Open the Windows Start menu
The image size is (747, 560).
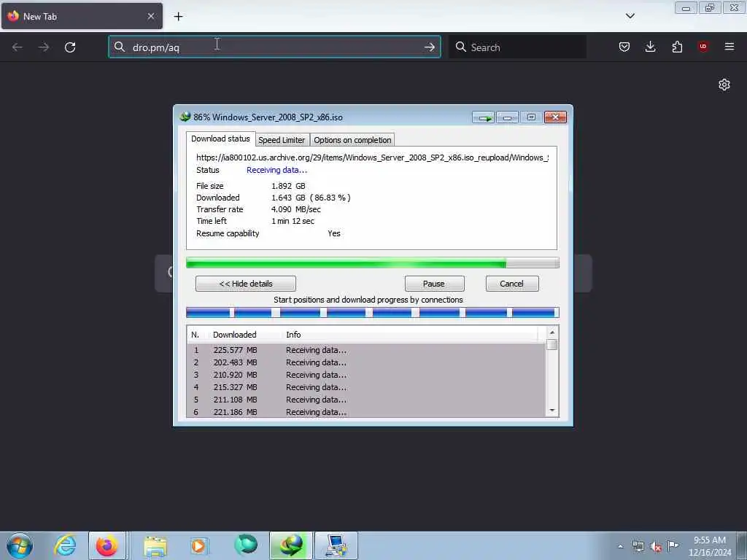point(20,545)
